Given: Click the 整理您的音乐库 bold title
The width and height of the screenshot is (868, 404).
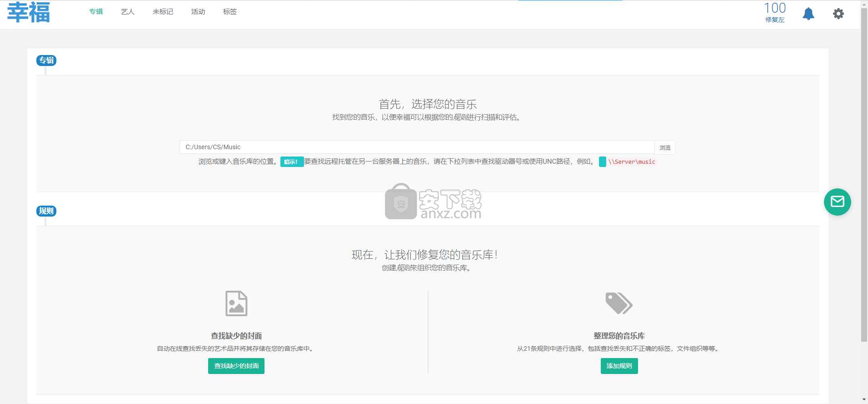Looking at the screenshot, I should [619, 336].
